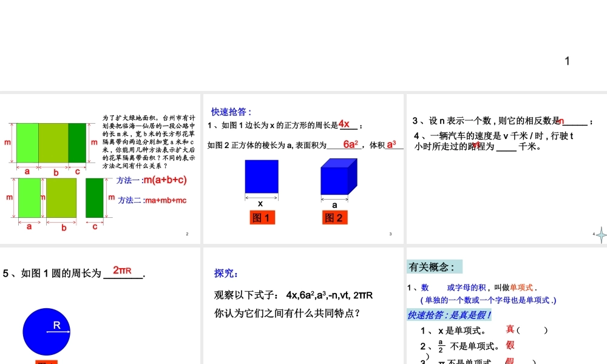Click the red answer 2πR
Viewport: 607px width, 364px height.
(x=123, y=269)
